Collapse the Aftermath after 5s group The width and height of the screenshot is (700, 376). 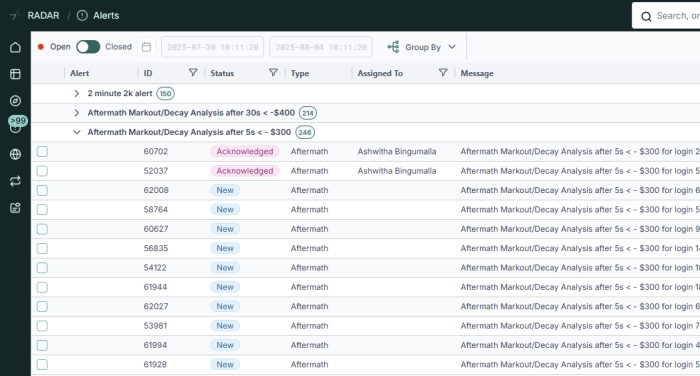[77, 132]
